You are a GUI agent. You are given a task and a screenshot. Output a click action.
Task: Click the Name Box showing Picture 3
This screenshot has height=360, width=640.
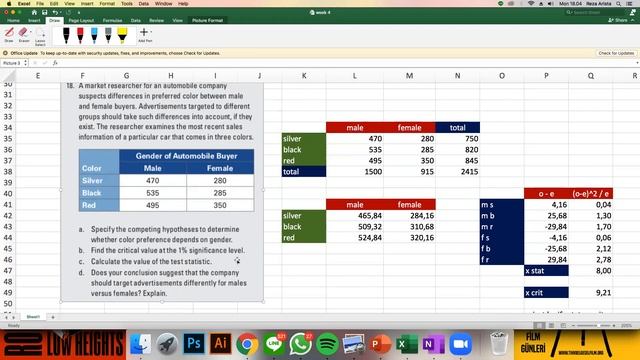point(11,63)
